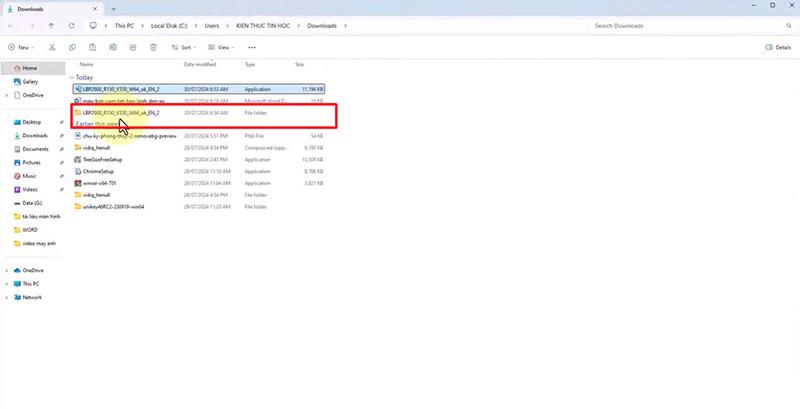
Task: Select vidiq_henull file folder
Action: (198, 195)
